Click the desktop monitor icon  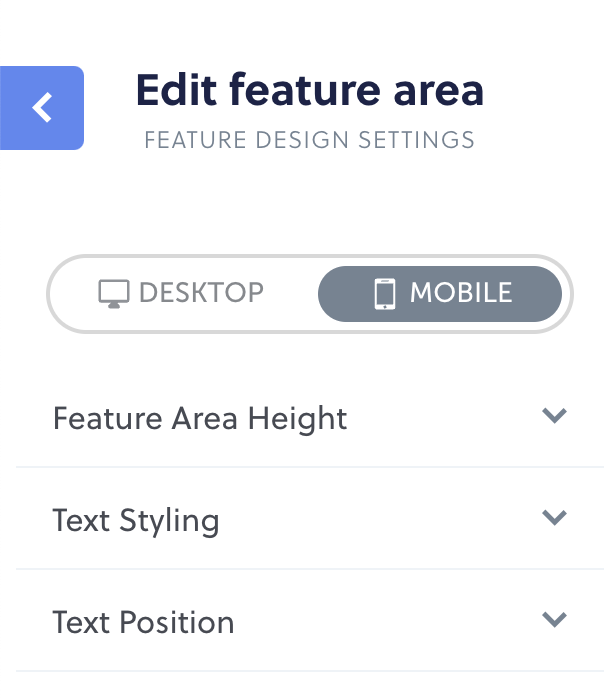tap(114, 293)
